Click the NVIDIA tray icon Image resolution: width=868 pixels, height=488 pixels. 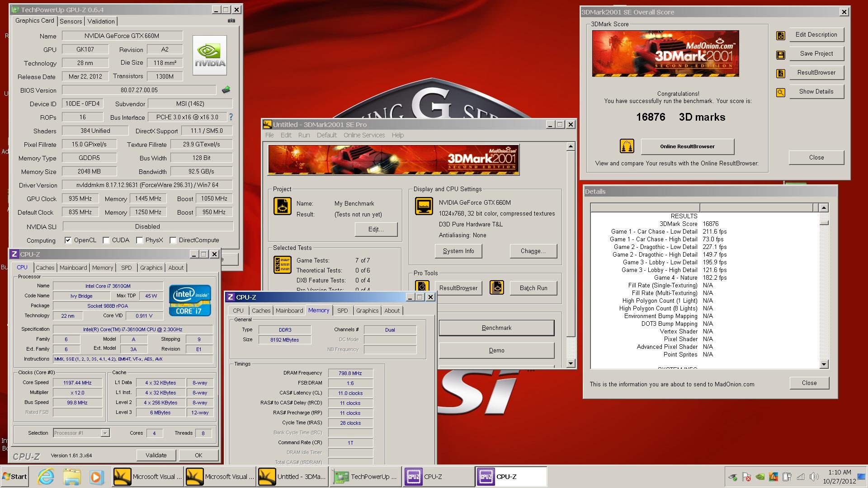tap(760, 477)
